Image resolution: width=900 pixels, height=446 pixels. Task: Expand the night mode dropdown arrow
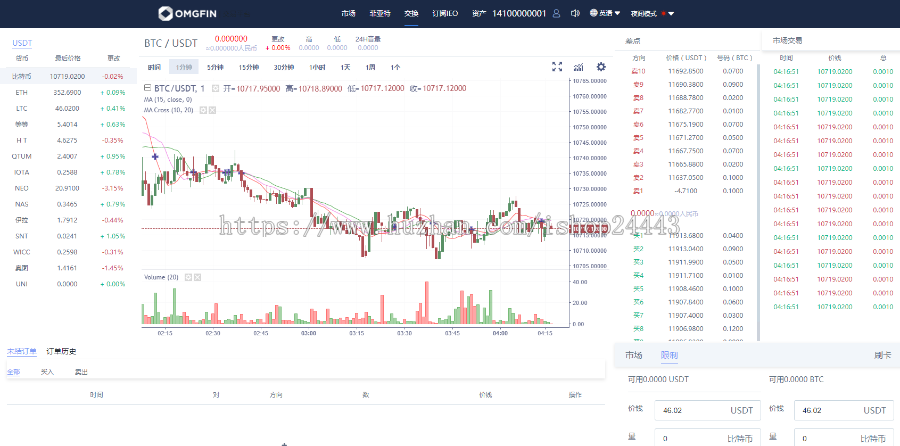click(x=671, y=13)
